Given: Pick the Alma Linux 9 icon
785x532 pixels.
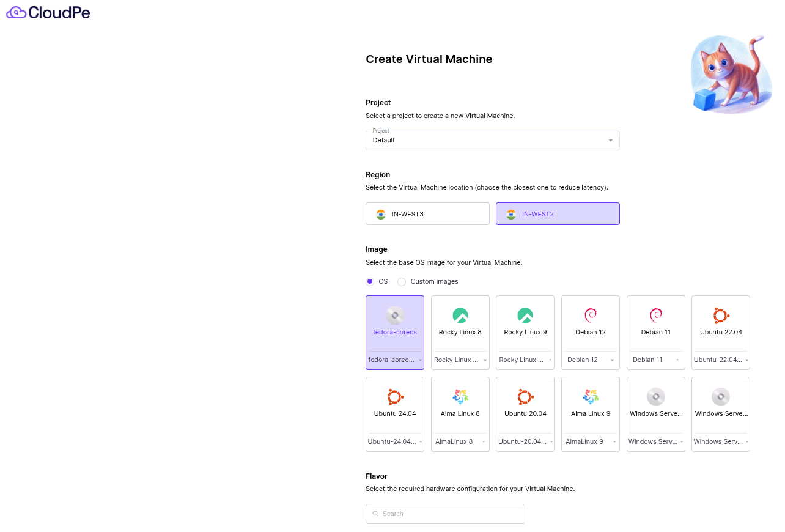Looking at the screenshot, I should (590, 397).
